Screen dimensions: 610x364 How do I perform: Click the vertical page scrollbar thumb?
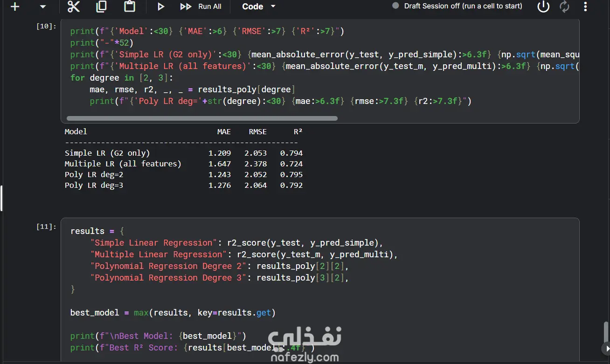pyautogui.click(x=606, y=332)
